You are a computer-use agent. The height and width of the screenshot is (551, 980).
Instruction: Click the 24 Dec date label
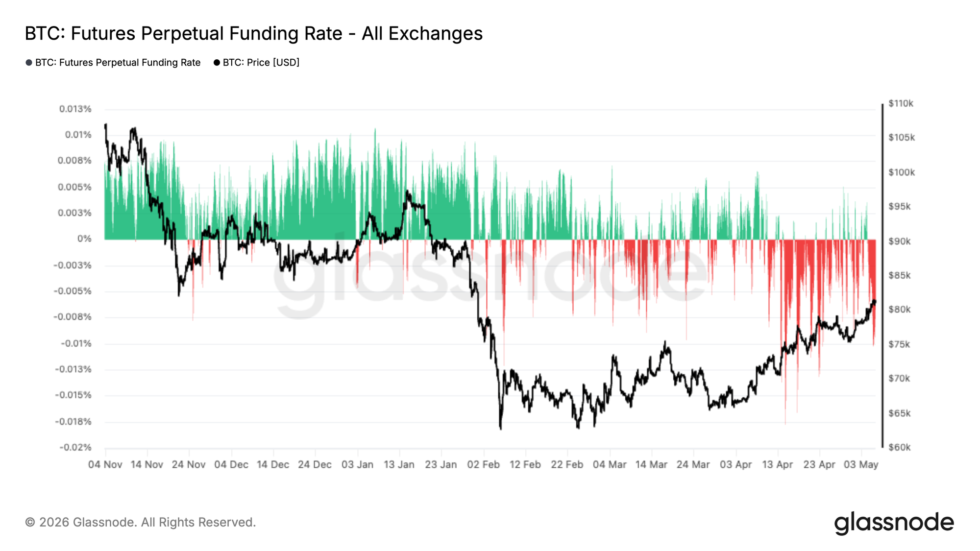(315, 464)
